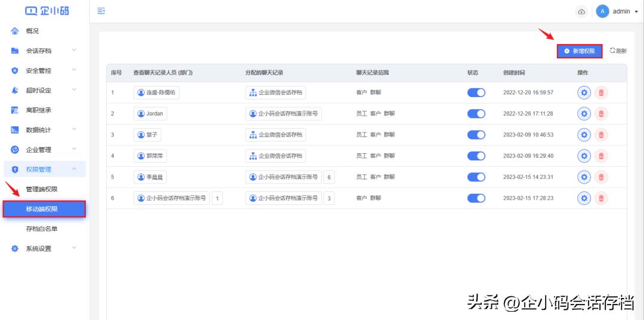Click the 新增权限 button
The width and height of the screenshot is (644, 320).
tap(580, 51)
